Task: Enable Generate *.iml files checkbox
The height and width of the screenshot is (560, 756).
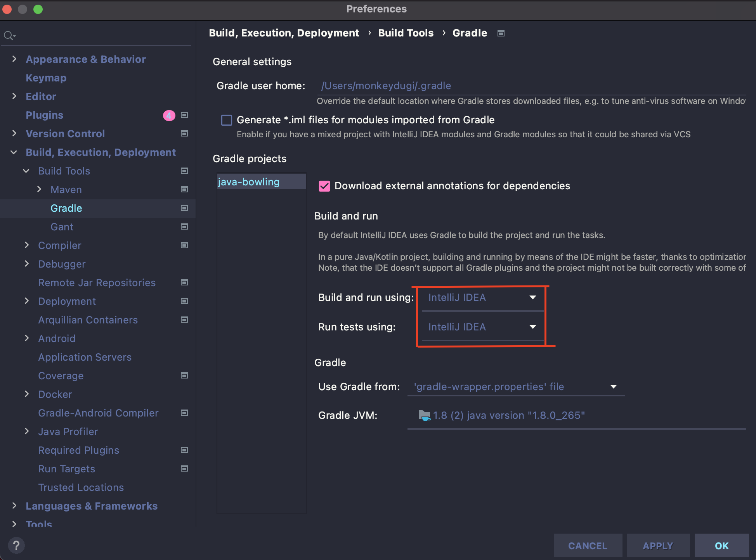Action: tap(227, 120)
